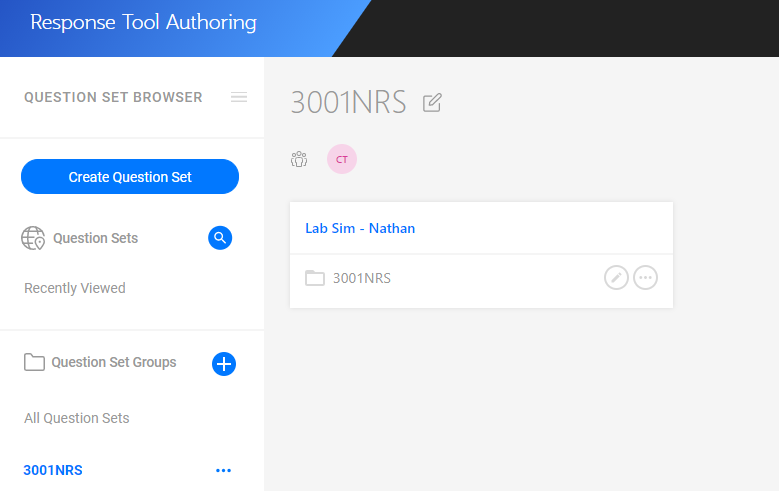The image size is (779, 491).
Task: Click the globe icon beside Question Sets
Action: pos(33,238)
